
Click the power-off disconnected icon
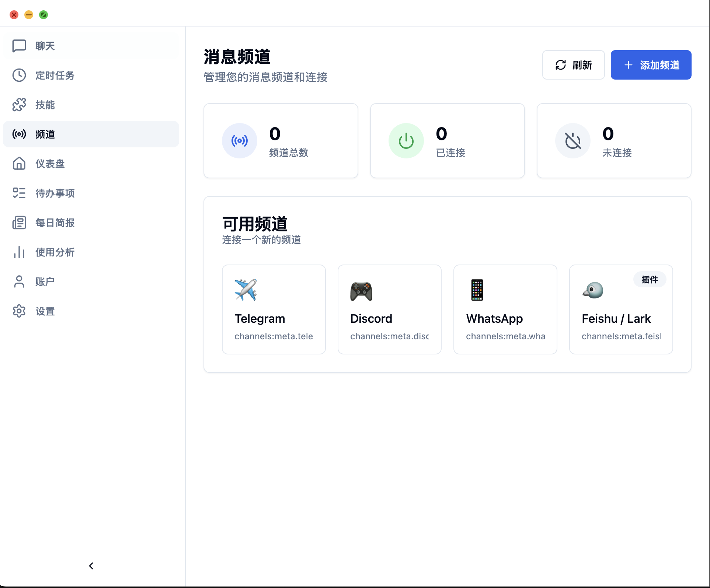click(572, 141)
